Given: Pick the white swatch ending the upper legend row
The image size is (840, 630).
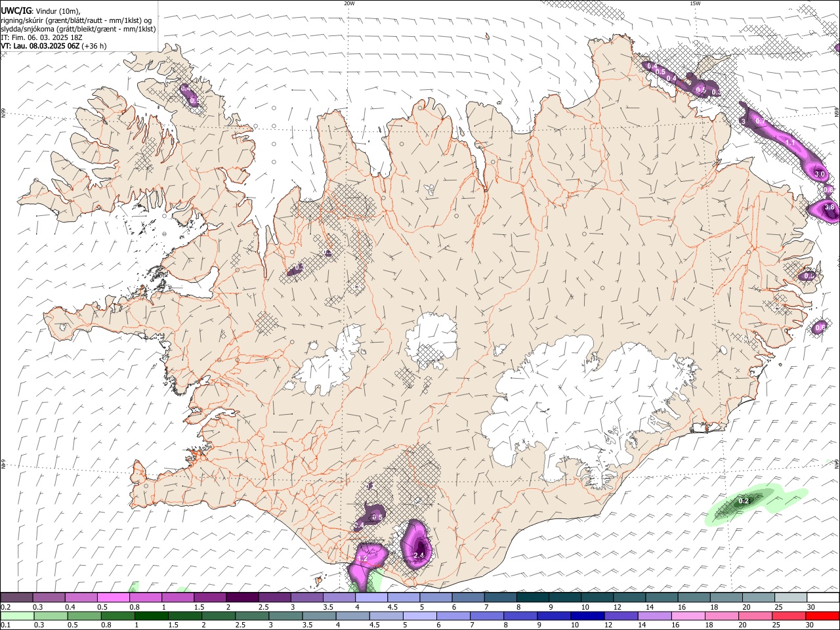Looking at the screenshot, I should 823,598.
